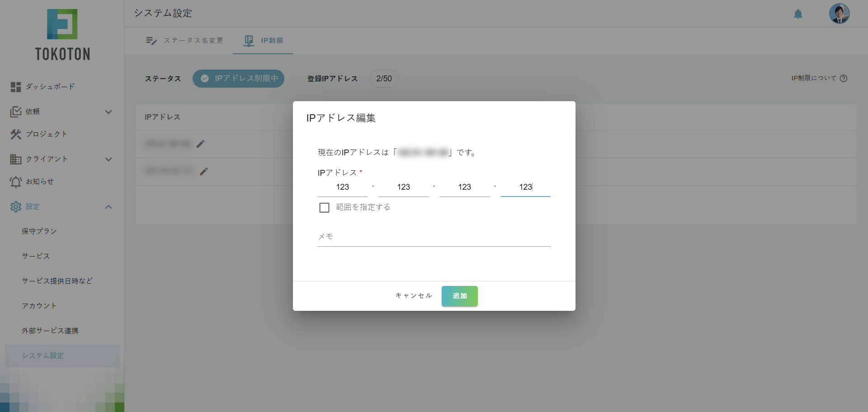The width and height of the screenshot is (868, 412).
Task: Click the TOKOTON logo
Action: (x=62, y=35)
